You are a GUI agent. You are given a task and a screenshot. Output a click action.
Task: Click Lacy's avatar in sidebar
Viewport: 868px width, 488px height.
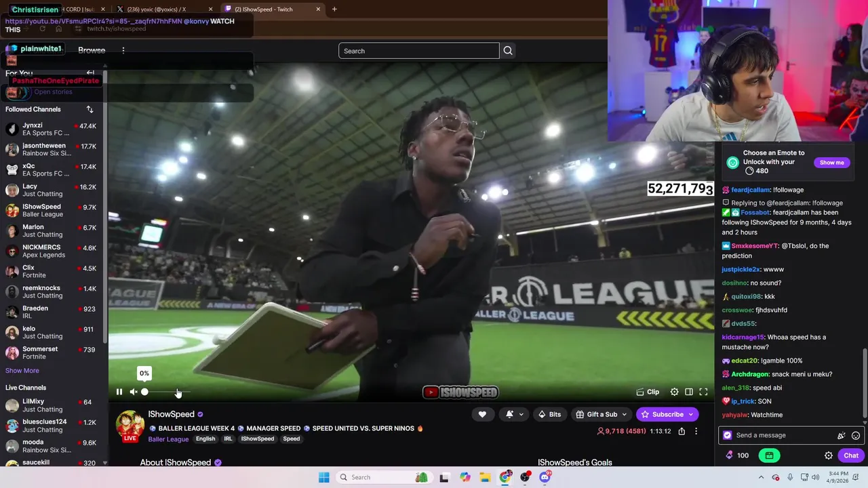[x=12, y=190]
